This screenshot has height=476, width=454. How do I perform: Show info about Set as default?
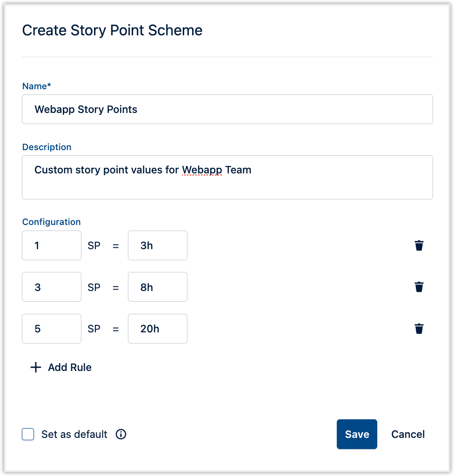(x=121, y=434)
